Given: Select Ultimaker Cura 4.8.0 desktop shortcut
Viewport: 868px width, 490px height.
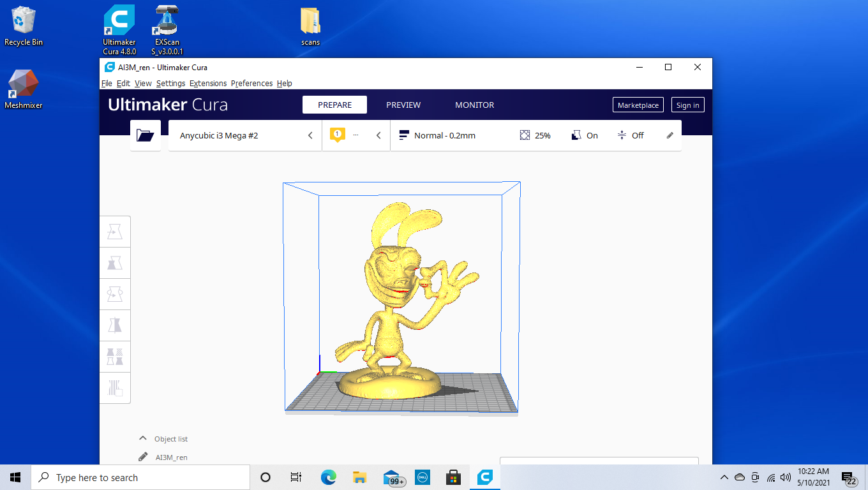Looking at the screenshot, I should 119,30.
